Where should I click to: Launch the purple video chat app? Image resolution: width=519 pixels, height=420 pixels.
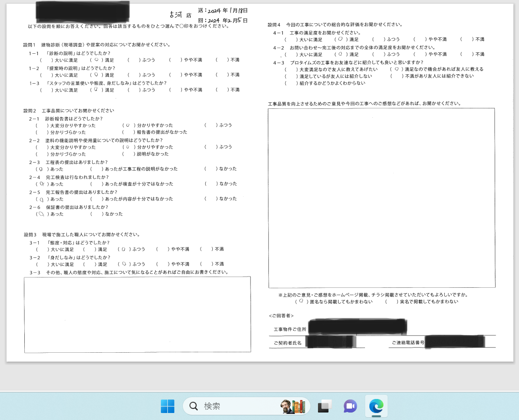click(350, 406)
